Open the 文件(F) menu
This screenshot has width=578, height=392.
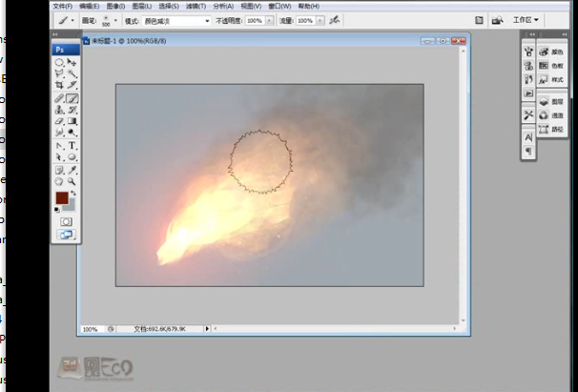coord(63,6)
